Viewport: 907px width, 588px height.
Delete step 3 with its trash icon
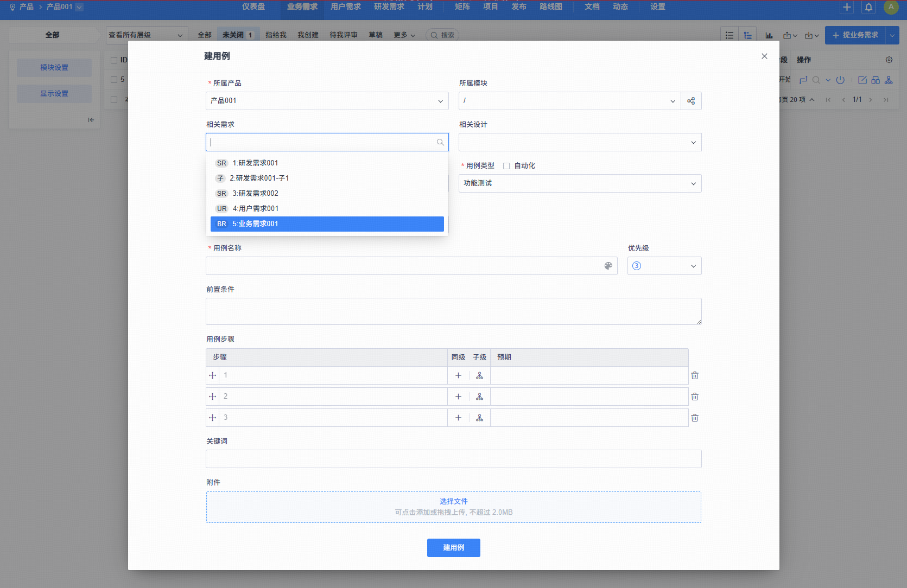click(695, 418)
